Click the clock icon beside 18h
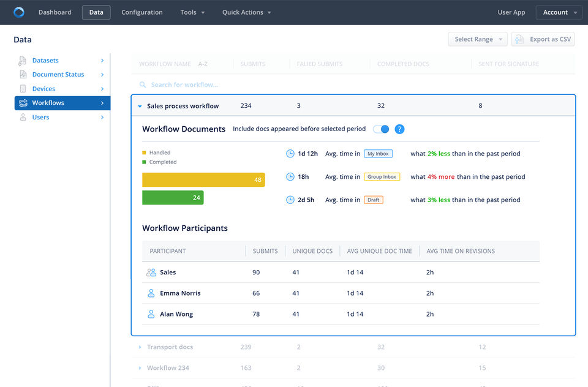588x387 pixels. click(x=290, y=176)
